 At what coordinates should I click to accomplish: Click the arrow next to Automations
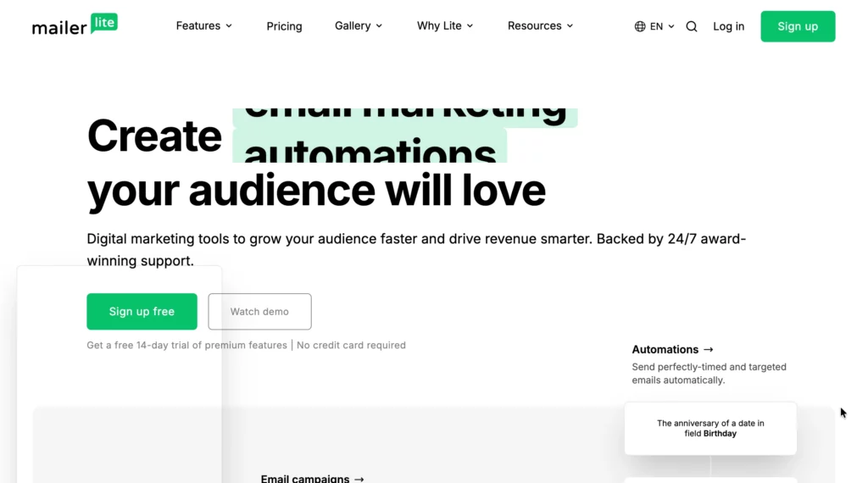coord(708,350)
